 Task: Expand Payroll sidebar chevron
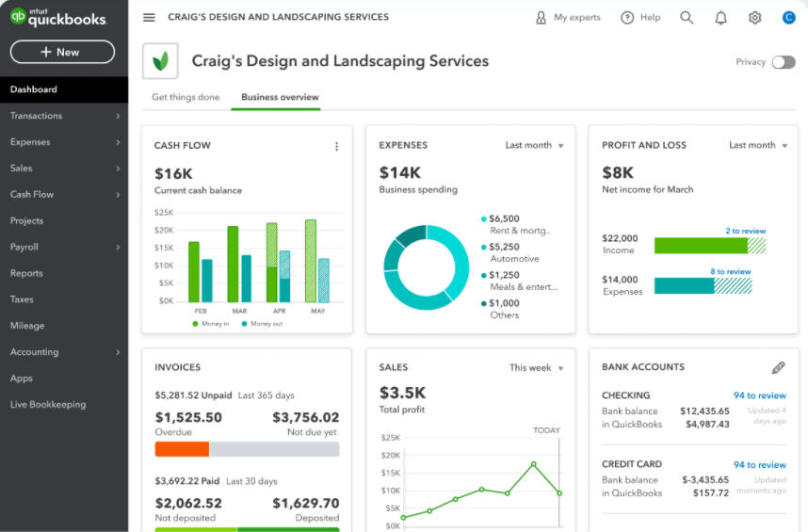[118, 248]
